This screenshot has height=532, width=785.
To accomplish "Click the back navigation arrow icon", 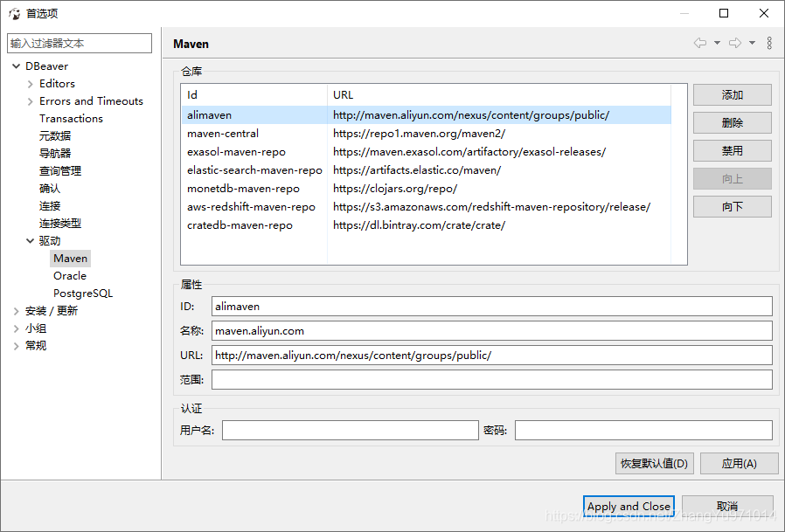I will (699, 44).
